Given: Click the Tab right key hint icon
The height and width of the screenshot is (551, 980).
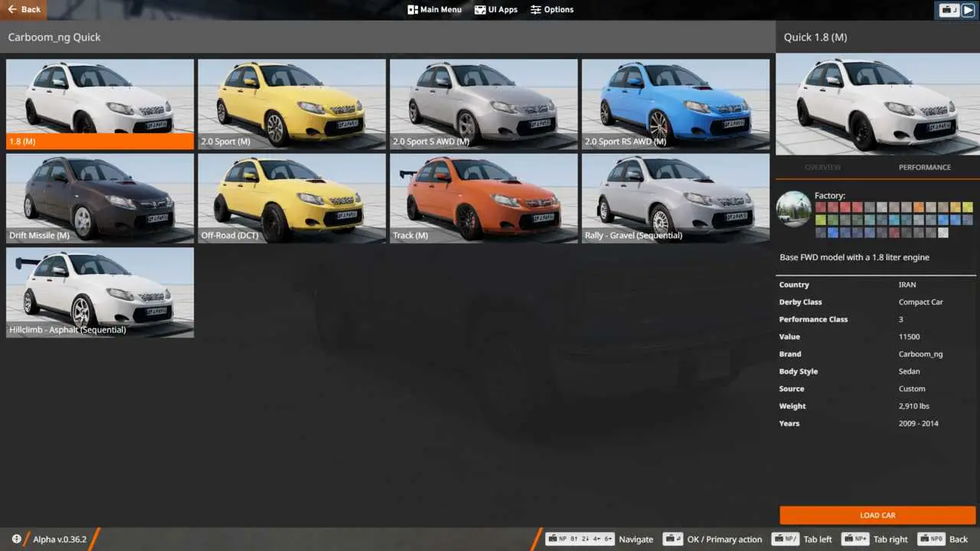Looking at the screenshot, I should coord(855,539).
